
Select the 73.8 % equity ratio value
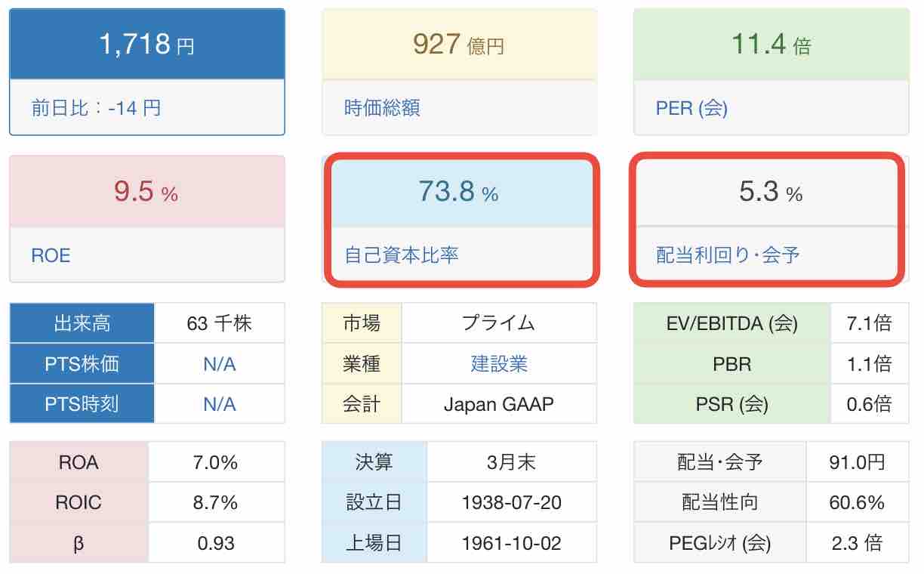tap(459, 193)
